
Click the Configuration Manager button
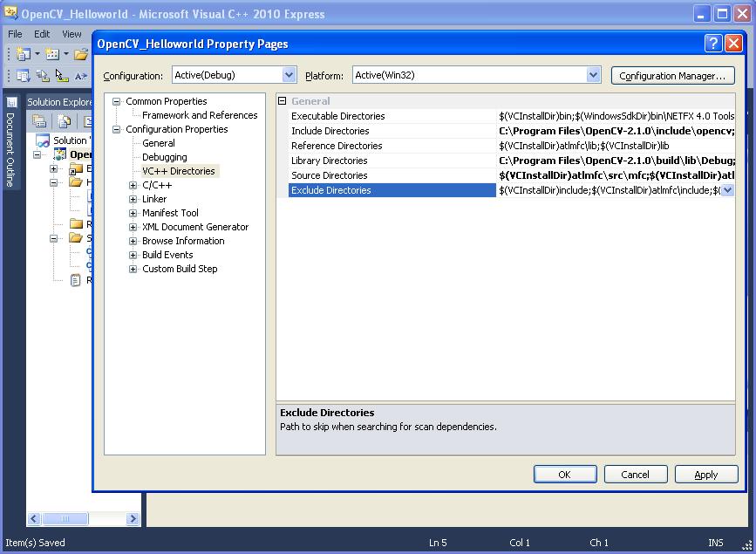[x=672, y=75]
